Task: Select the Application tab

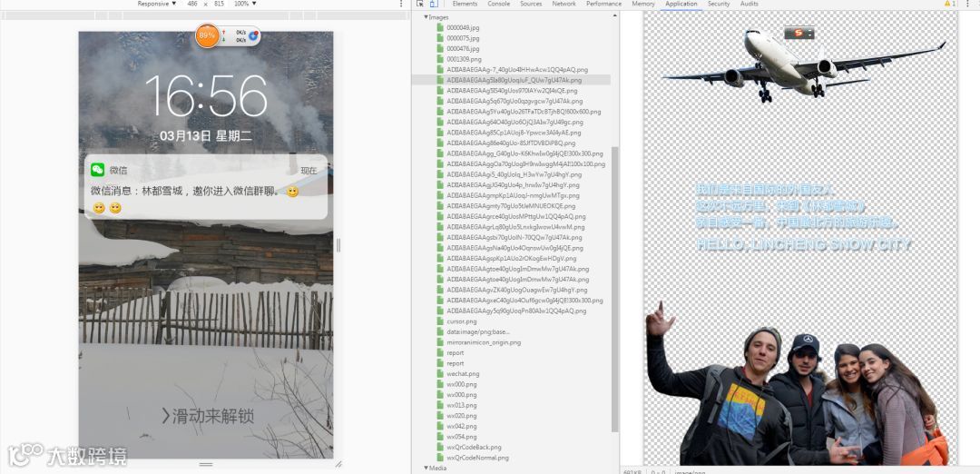Action: coord(681,4)
